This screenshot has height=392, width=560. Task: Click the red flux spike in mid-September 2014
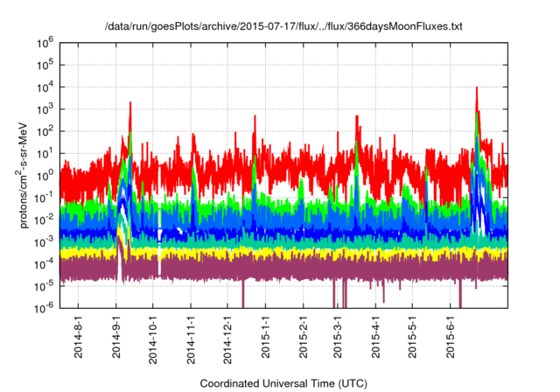coord(130,107)
